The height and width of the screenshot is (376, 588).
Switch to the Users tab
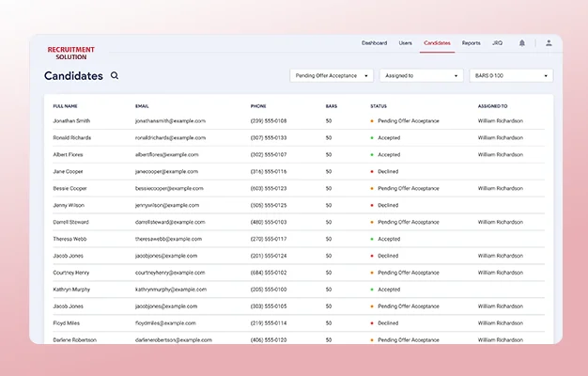[x=406, y=43]
